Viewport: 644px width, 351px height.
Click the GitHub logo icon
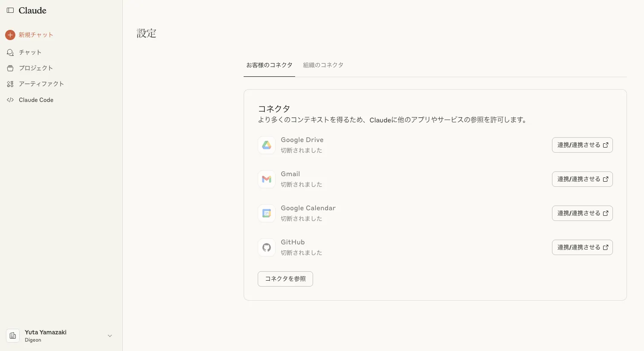267,247
